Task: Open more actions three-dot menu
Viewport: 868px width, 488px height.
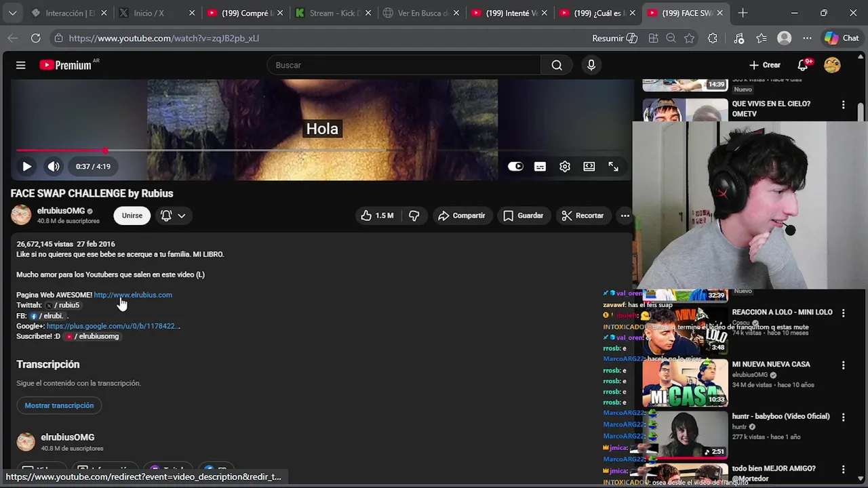Action: (x=625, y=216)
